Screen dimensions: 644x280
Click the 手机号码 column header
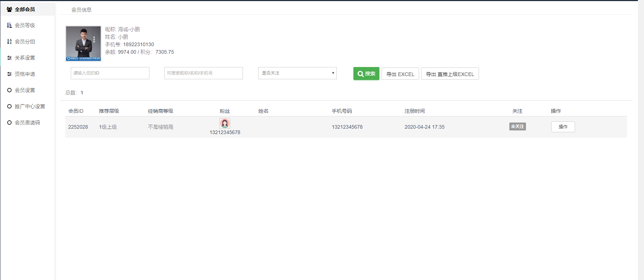click(342, 111)
